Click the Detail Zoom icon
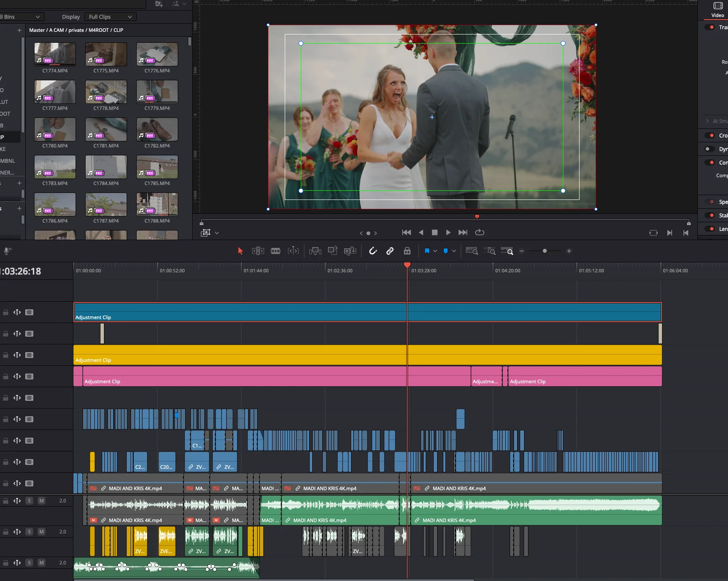Screen dimensions: 728x581 490,251
